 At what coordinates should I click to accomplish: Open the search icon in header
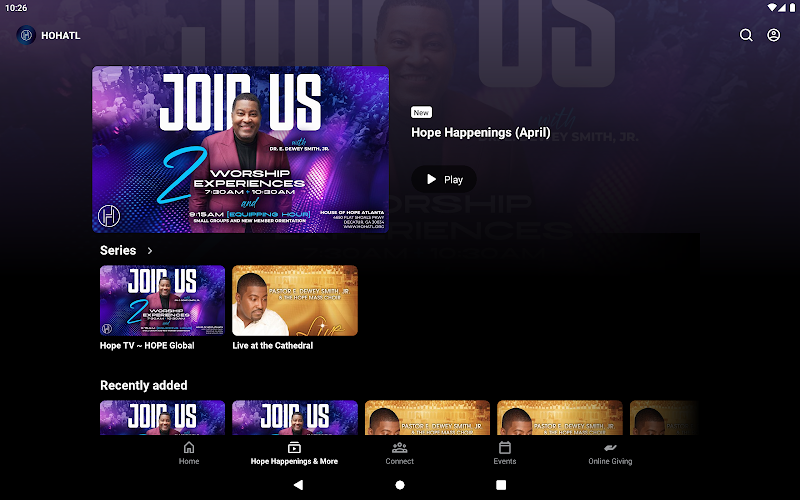coord(746,35)
